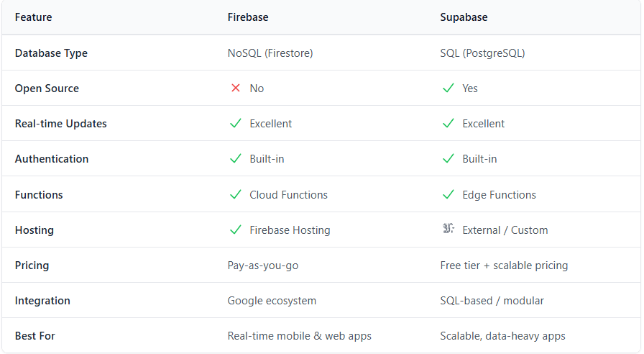Select the Firebase column header

coord(248,17)
